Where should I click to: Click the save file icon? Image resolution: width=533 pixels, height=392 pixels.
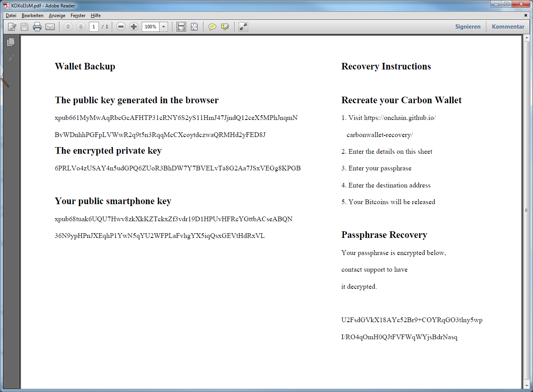(24, 27)
